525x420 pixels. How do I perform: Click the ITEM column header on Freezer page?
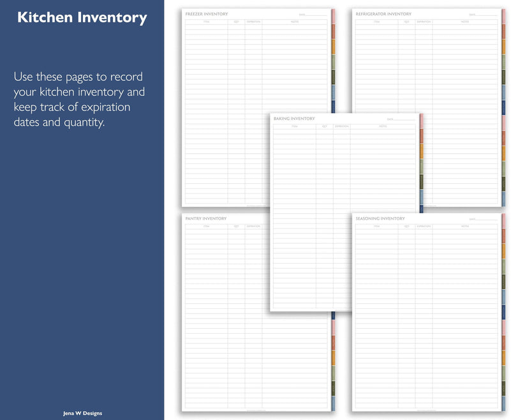207,22
